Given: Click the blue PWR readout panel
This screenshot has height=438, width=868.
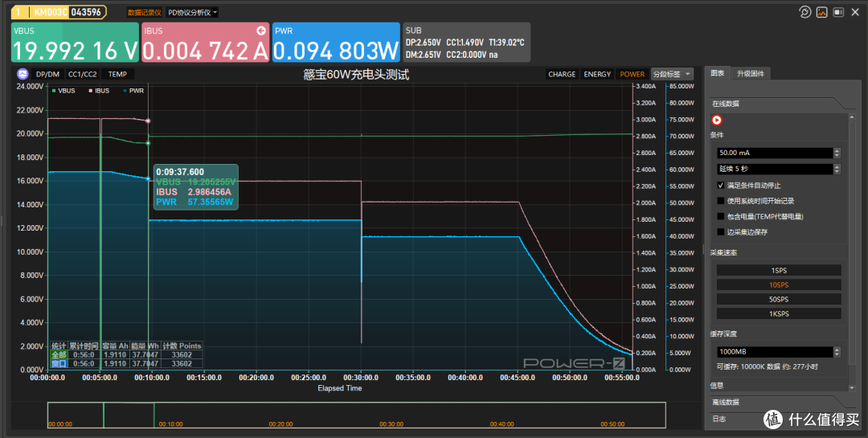Looking at the screenshot, I should pyautogui.click(x=336, y=42).
